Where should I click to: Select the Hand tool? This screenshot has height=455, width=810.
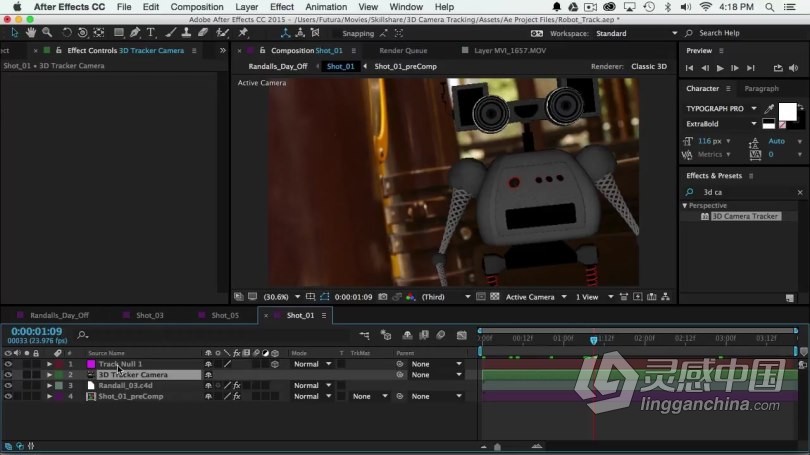pyautogui.click(x=31, y=33)
